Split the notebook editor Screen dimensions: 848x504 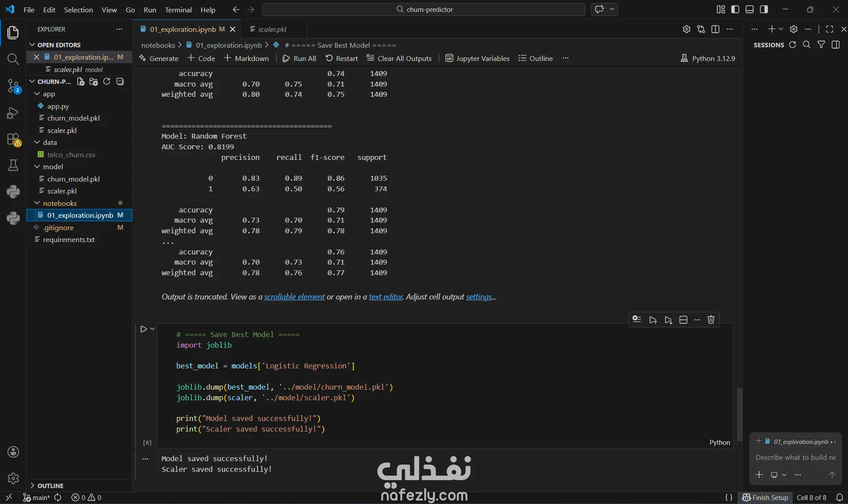pos(715,29)
